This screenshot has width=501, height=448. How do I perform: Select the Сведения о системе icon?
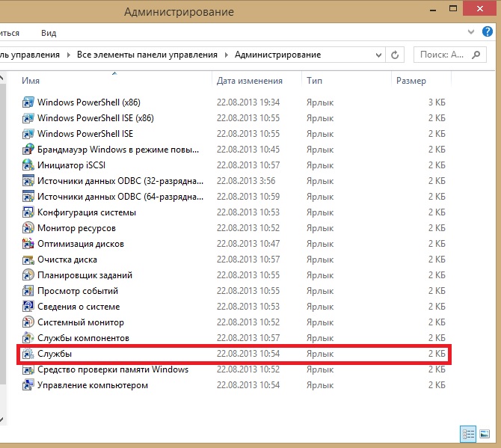[x=28, y=307]
